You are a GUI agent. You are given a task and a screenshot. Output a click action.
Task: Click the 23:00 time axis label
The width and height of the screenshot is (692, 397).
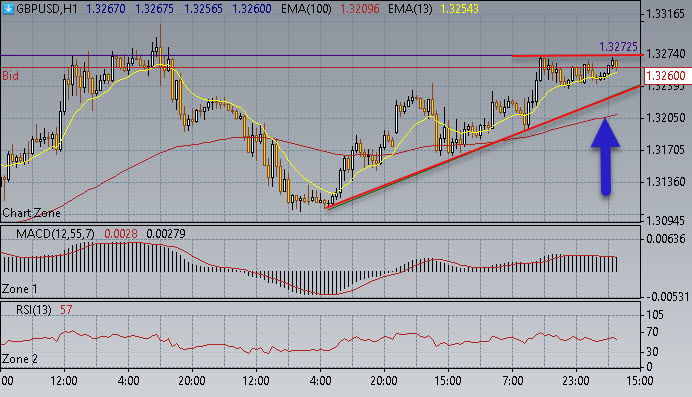576,380
